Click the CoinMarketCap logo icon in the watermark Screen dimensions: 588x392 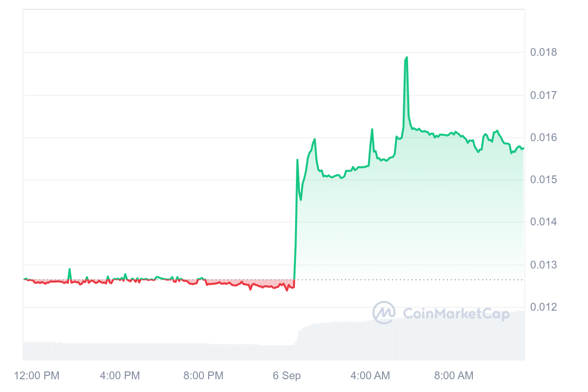384,312
